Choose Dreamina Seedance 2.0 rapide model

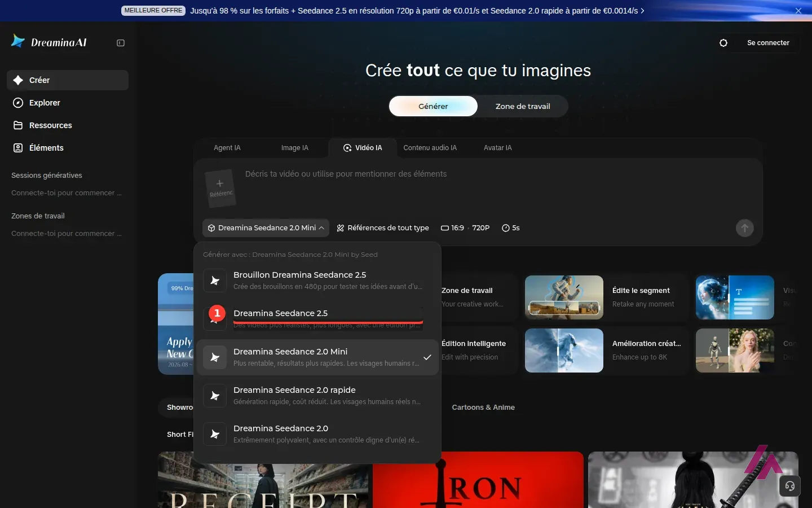(317, 396)
